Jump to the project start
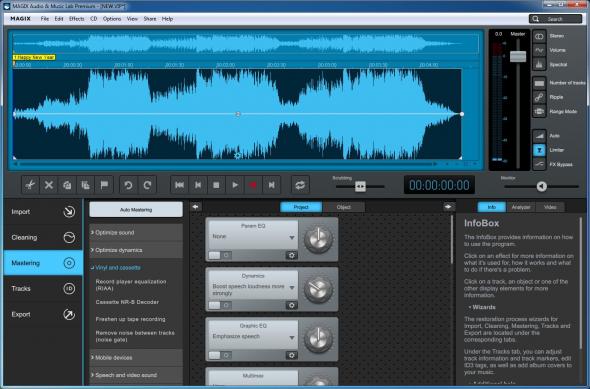This screenshot has height=389, width=590. (x=179, y=185)
